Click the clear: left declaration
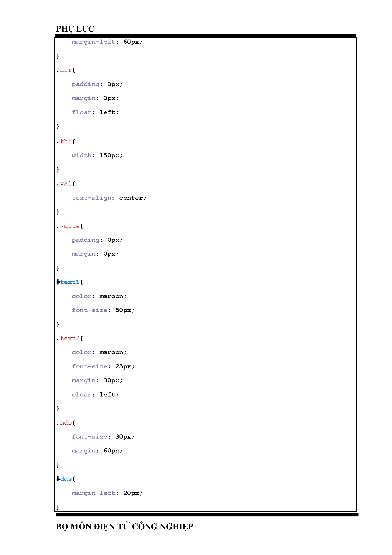392x555 pixels. pos(95,395)
